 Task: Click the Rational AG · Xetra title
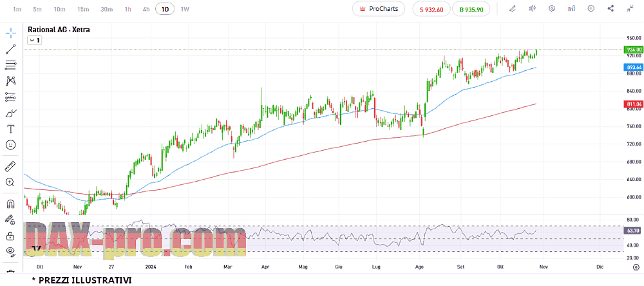(x=59, y=30)
